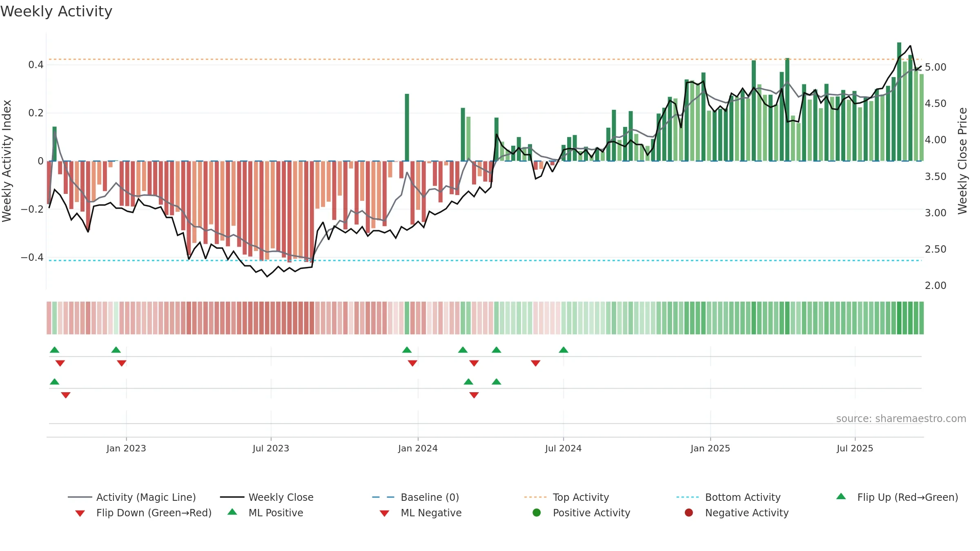Click the 'Jan 2023' x-axis label
This screenshot has height=551, width=980.
pos(126,448)
